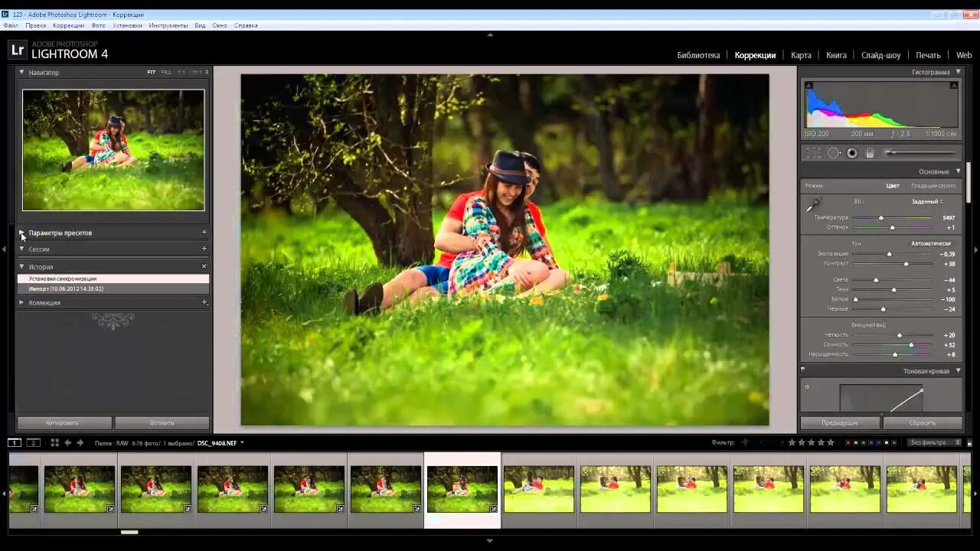Collapse the История panel
Screen dimensions: 980x551
(21, 266)
